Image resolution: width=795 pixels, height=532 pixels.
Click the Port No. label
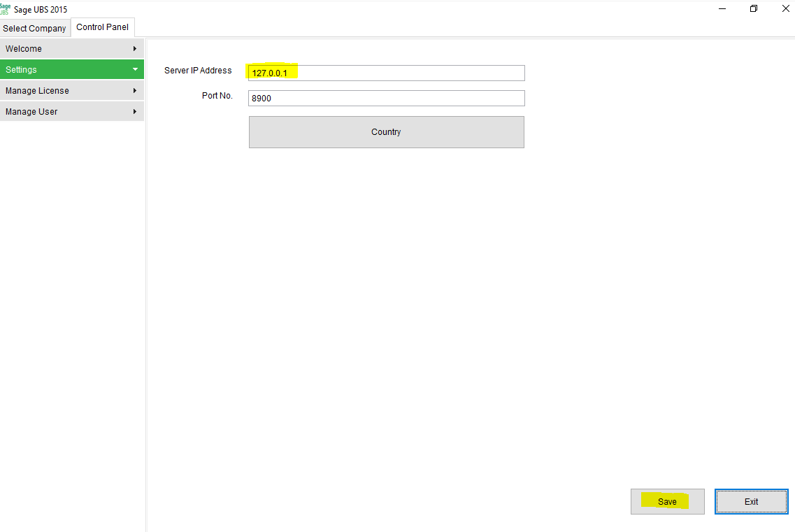217,95
